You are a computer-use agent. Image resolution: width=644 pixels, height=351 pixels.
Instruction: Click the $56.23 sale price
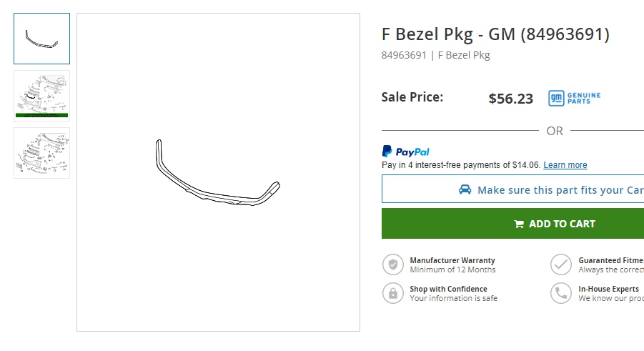[510, 99]
